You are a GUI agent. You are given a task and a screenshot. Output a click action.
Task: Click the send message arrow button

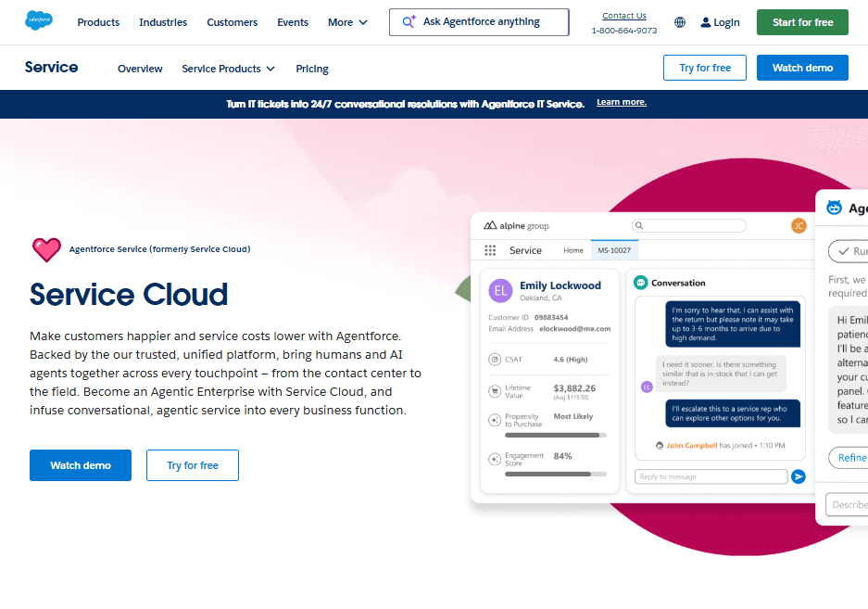(799, 476)
